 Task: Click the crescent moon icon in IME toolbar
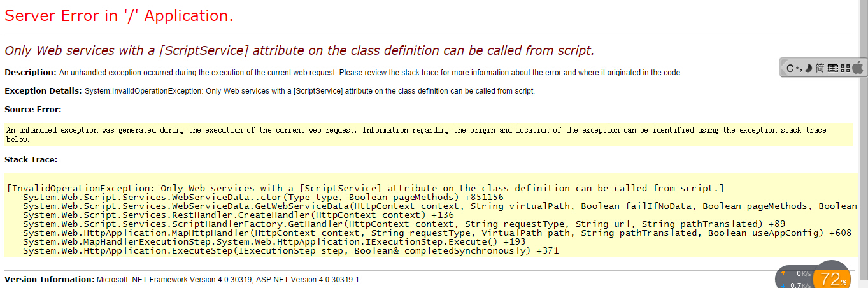tap(808, 68)
